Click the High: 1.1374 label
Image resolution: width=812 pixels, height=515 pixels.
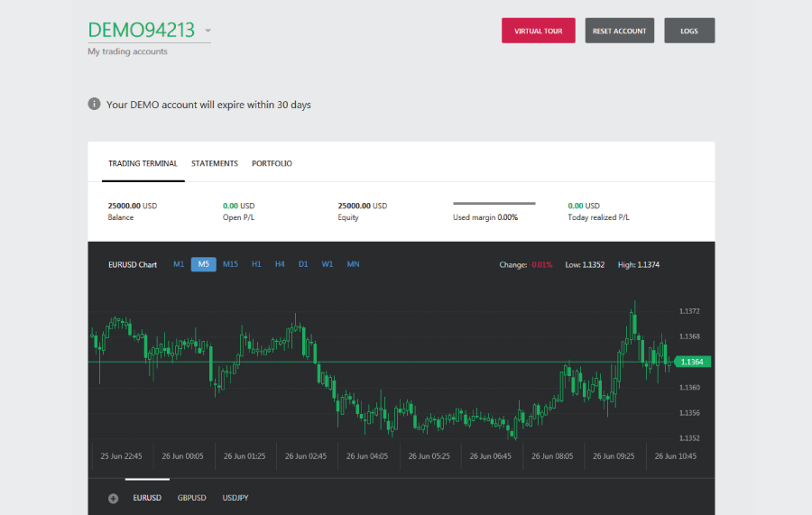[639, 264]
